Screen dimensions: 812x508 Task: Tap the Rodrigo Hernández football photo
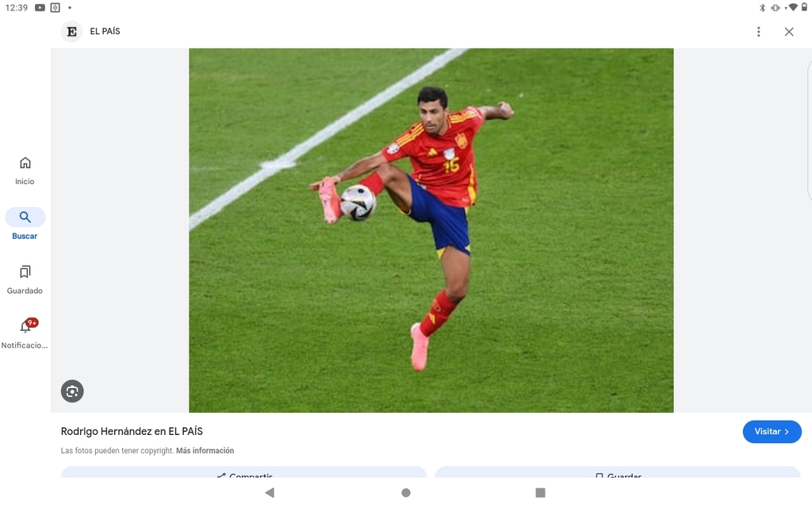coord(431,230)
